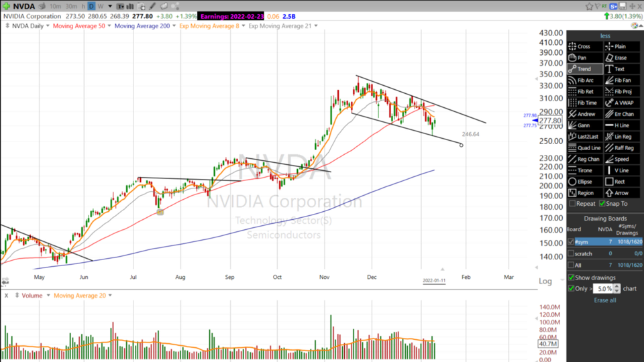Viewport: 644px width, 362px height.
Task: Choose the V Line vertical tool
Action: pyautogui.click(x=622, y=170)
